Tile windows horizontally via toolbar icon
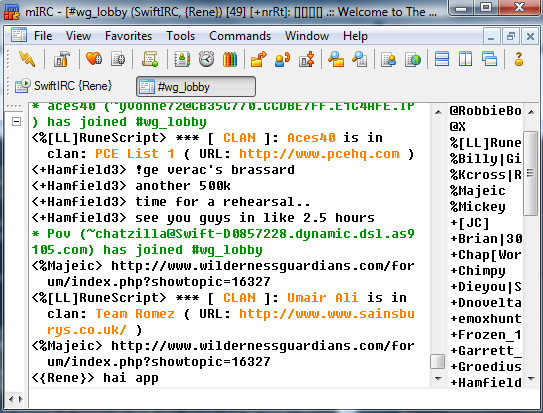The image size is (543, 413). coord(442,59)
